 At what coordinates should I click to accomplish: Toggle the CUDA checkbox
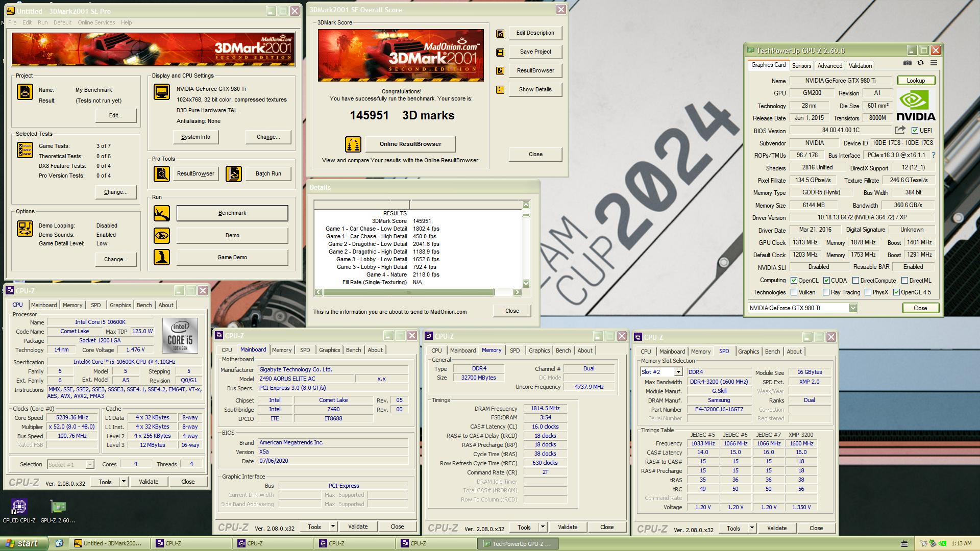(826, 281)
